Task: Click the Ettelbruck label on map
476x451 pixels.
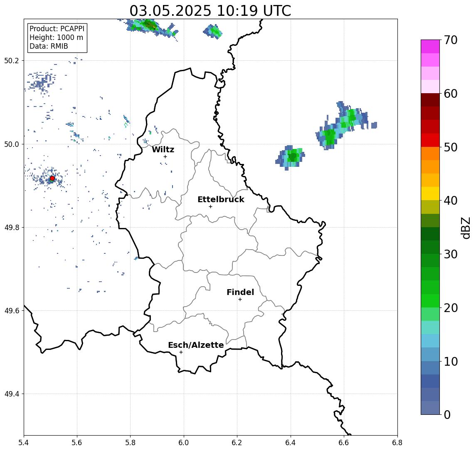Action: (221, 199)
